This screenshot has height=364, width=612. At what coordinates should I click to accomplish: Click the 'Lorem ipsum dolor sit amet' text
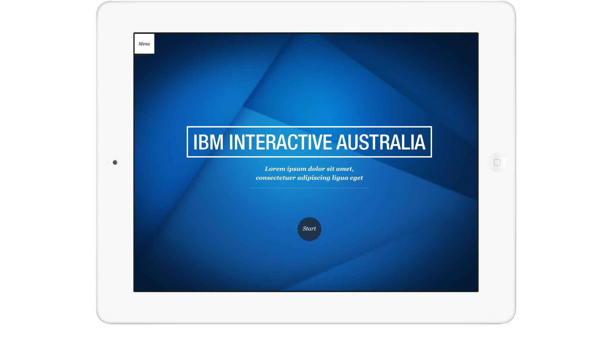309,169
